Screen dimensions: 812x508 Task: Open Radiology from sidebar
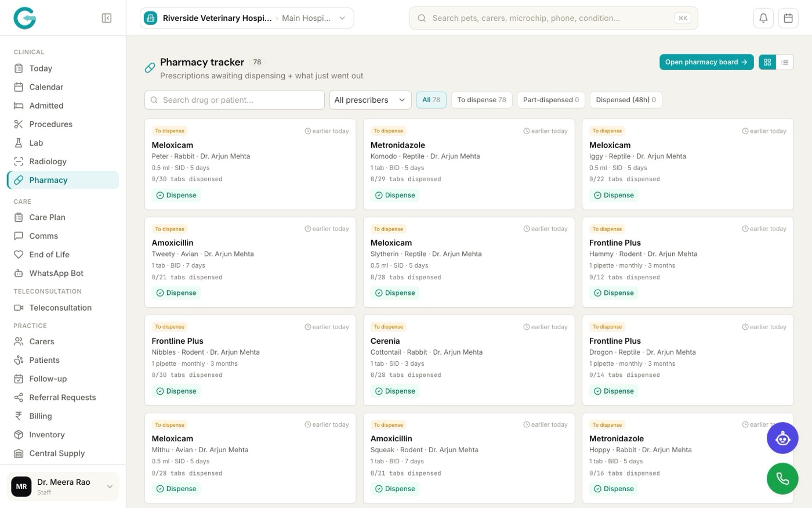[x=63, y=161]
